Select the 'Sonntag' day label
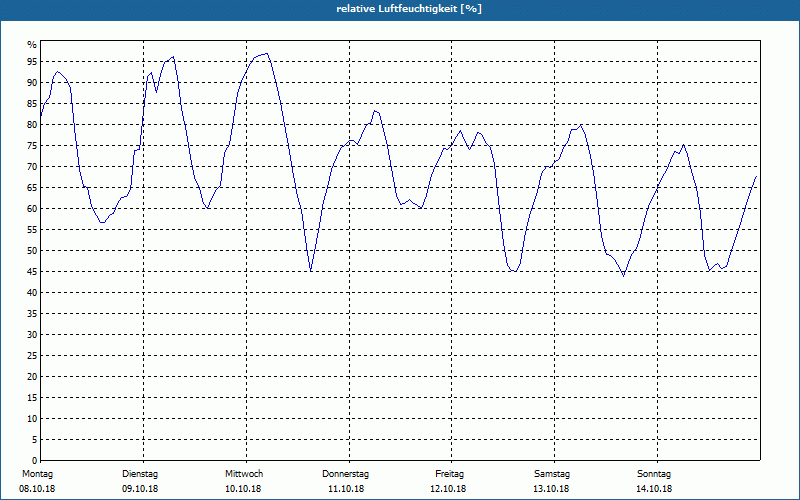The height and width of the screenshot is (500, 800). point(654,474)
